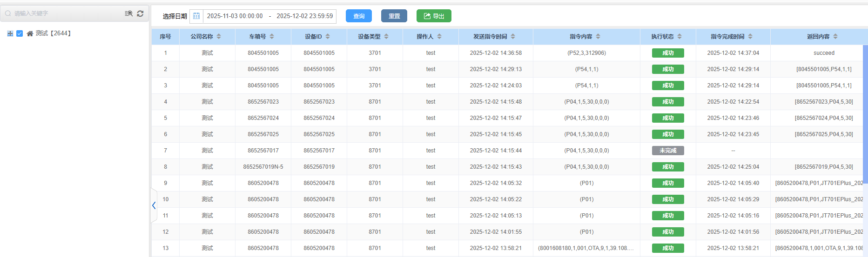Sort by 执行状态 column
The width and height of the screenshot is (868, 257).
point(680,37)
